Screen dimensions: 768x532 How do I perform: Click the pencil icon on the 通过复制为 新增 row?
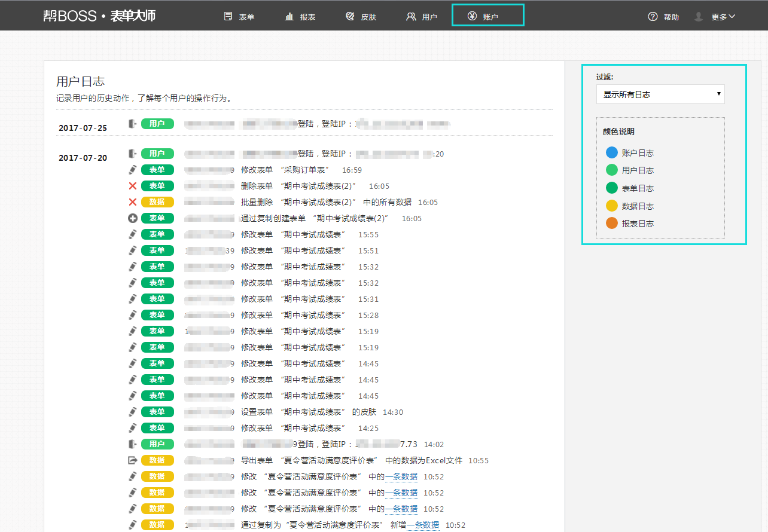pos(133,525)
